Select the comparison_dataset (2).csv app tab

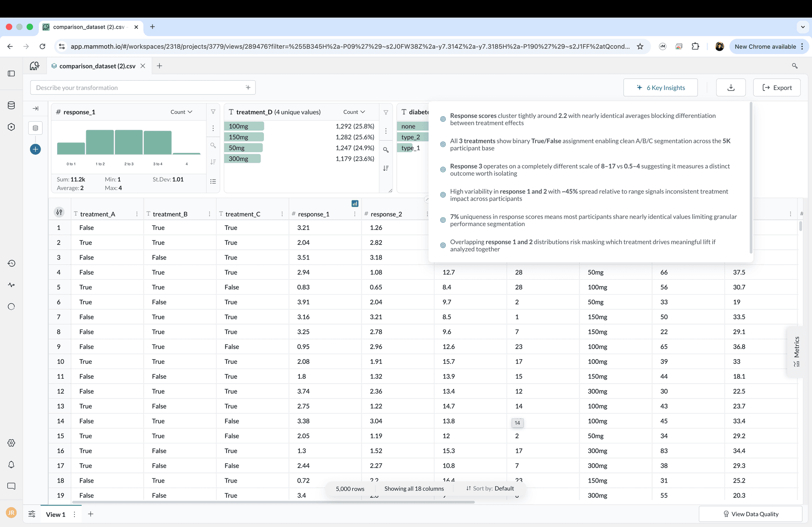(x=97, y=66)
